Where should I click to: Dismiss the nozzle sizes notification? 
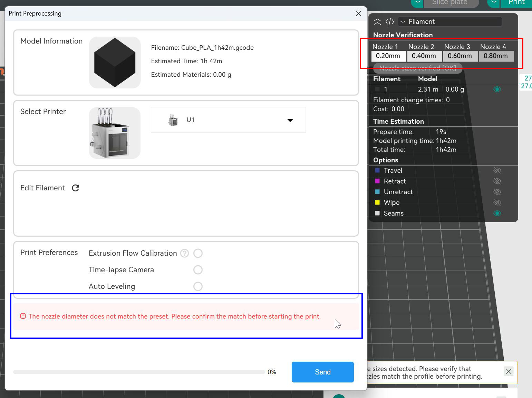coord(509,371)
